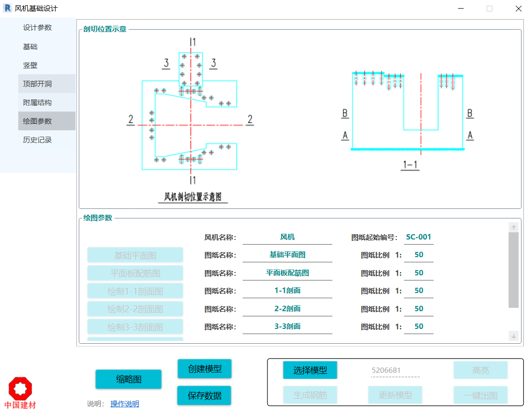
Task: Click the 风机剖切位置示意图 plan diagram
Action: tap(191, 120)
